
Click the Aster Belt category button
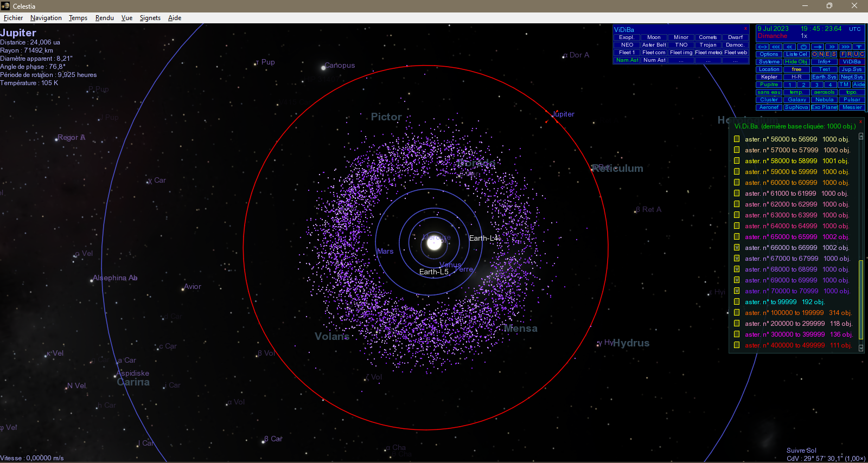click(x=654, y=45)
